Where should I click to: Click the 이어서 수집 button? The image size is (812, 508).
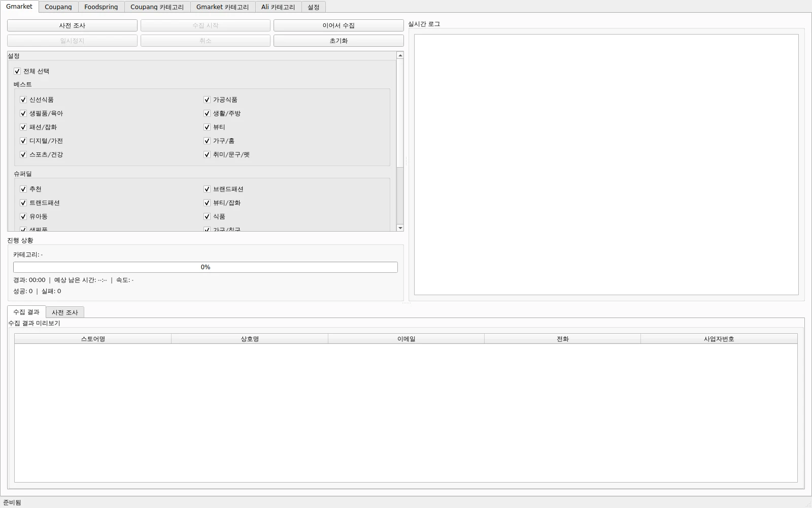click(x=339, y=25)
